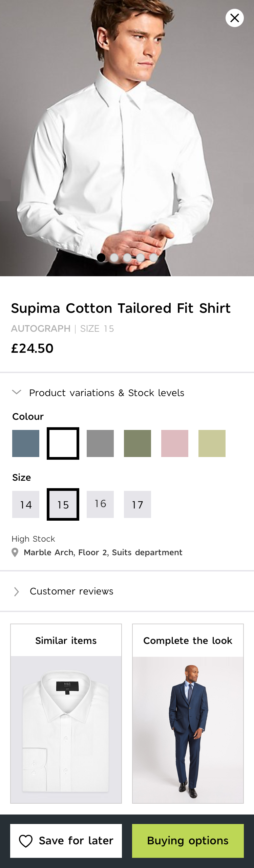Viewport: 254px width, 868px height.
Task: Open the Complete the look card
Action: (188, 714)
